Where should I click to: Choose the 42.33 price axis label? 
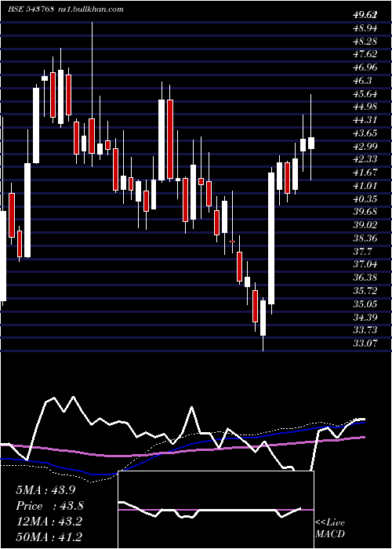[x=365, y=159]
